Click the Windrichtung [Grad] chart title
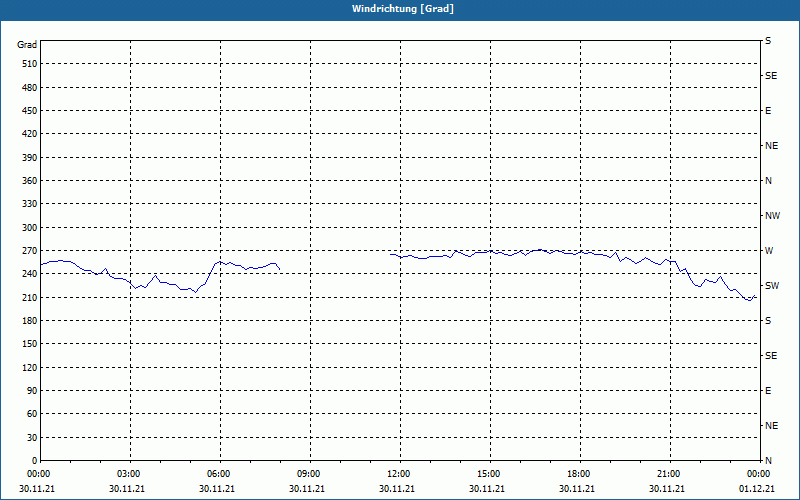Screen dimensions: 800x500 point(403,9)
